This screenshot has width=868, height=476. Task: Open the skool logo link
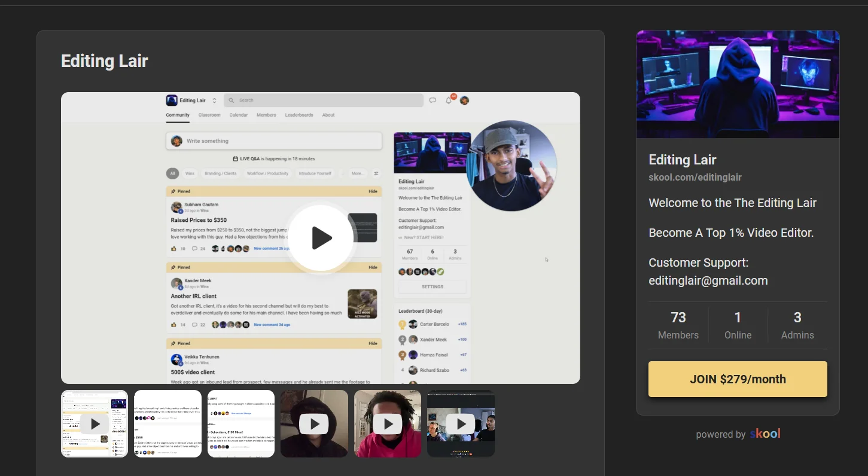point(765,434)
